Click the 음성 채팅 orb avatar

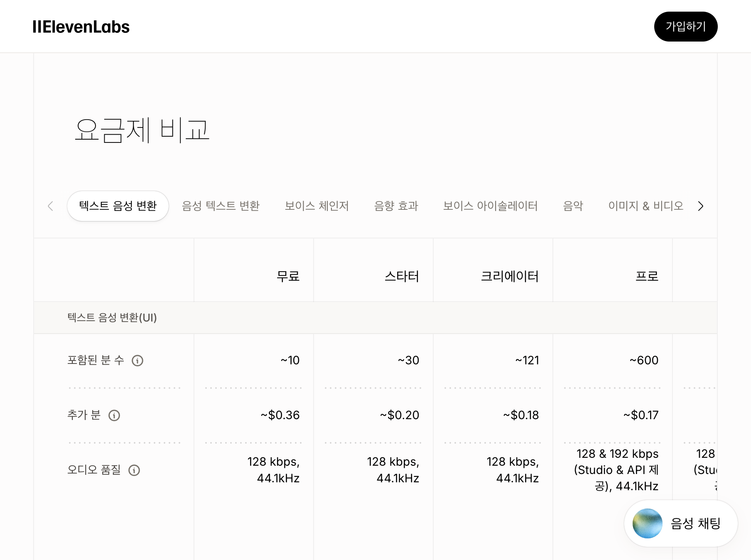click(648, 523)
